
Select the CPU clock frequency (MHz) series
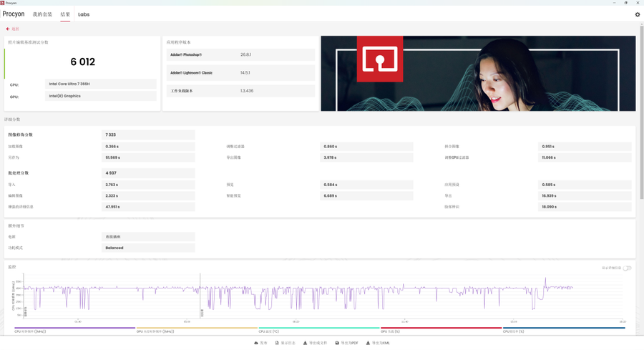[74, 330]
